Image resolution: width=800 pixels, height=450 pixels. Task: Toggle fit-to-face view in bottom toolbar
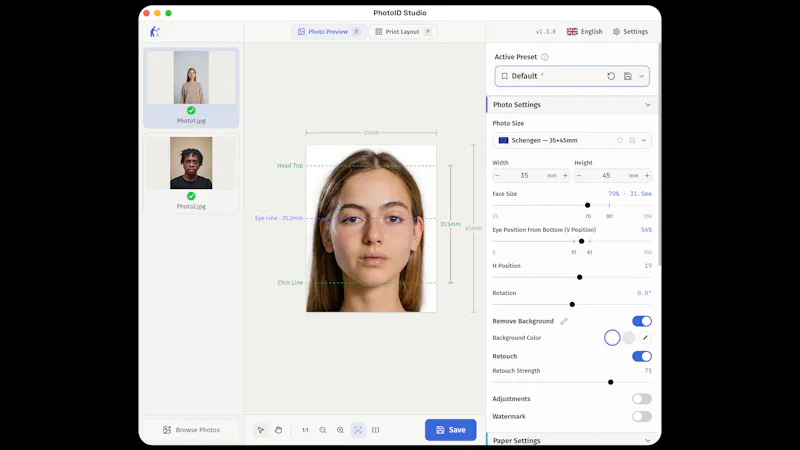(x=358, y=430)
